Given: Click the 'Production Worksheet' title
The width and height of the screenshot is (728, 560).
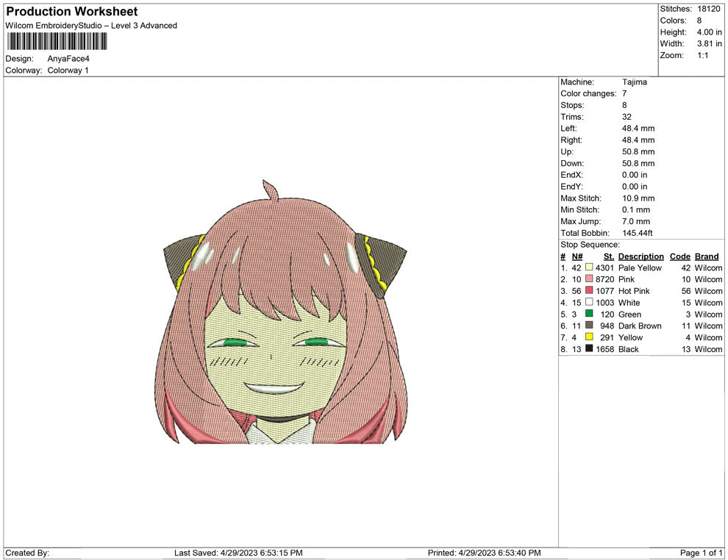Looking at the screenshot, I should tap(72, 12).
